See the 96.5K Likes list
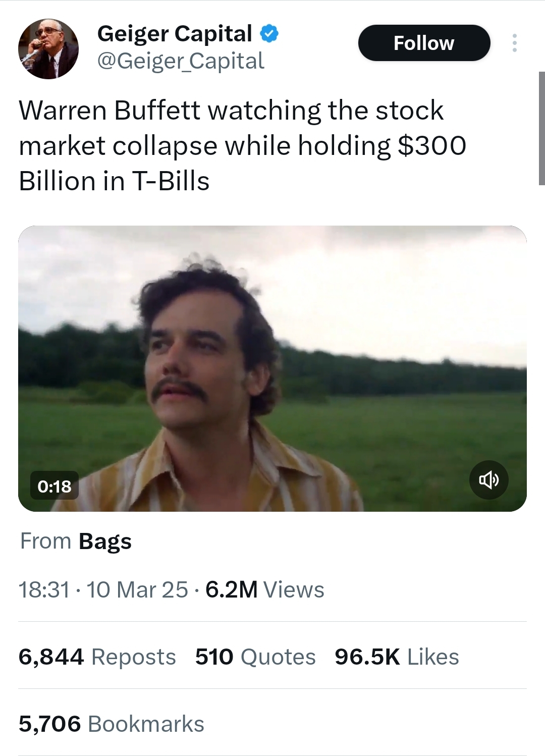545x756 pixels. [397, 657]
